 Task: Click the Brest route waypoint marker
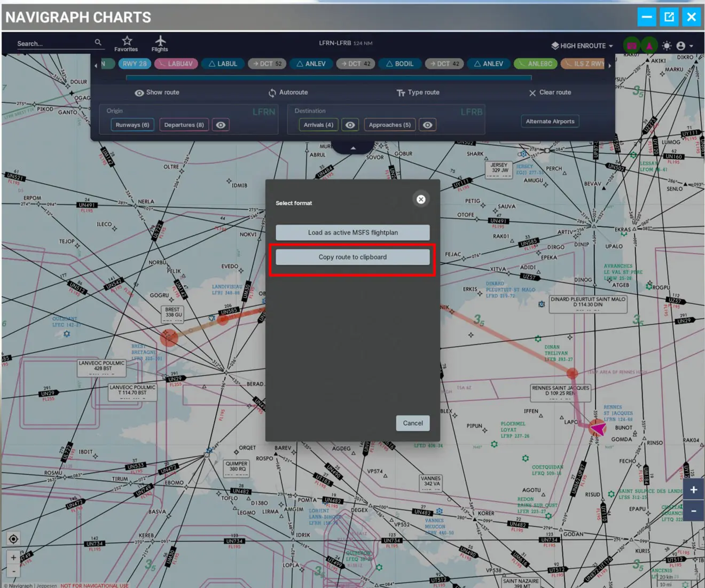pos(169,338)
